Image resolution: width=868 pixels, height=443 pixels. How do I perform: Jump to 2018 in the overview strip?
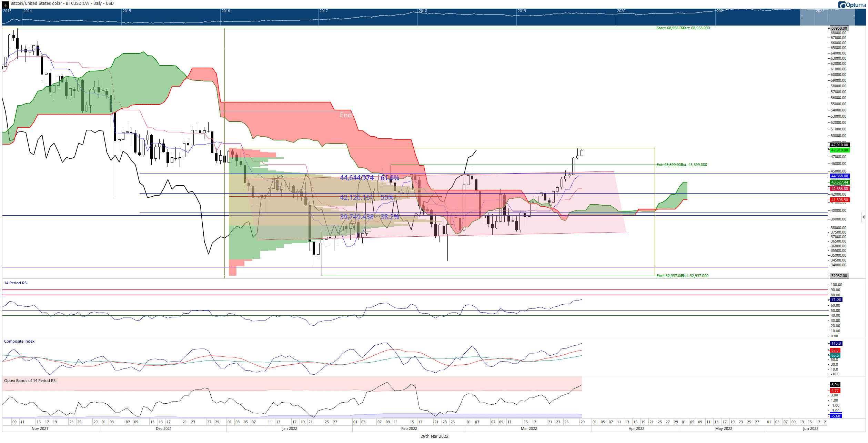pos(423,11)
